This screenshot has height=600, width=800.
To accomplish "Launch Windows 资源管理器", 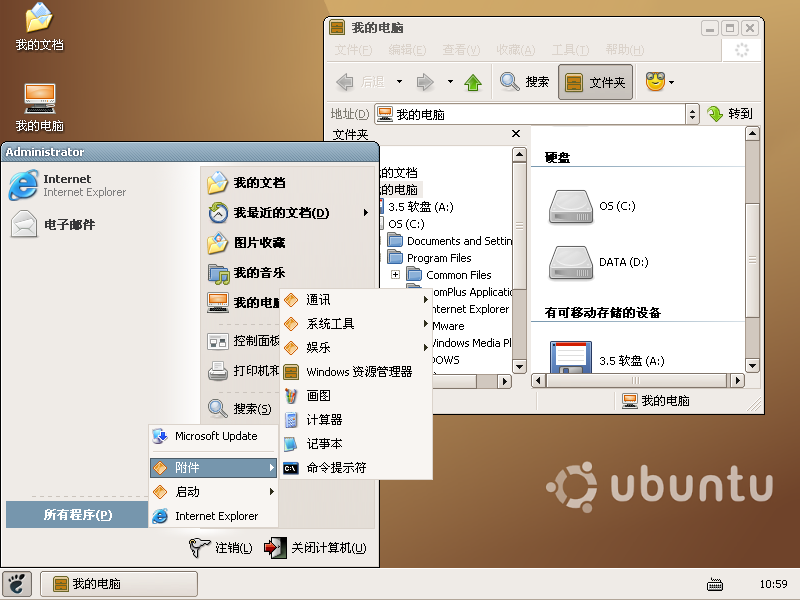I will coord(356,371).
